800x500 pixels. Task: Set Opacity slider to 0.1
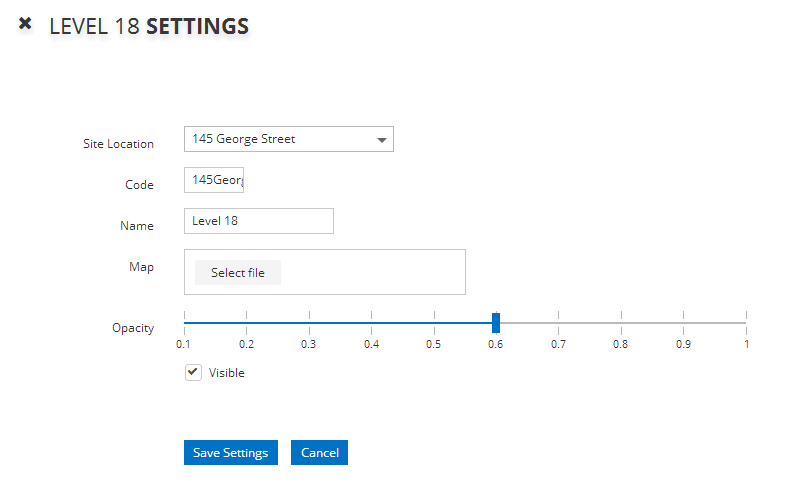[x=185, y=323]
